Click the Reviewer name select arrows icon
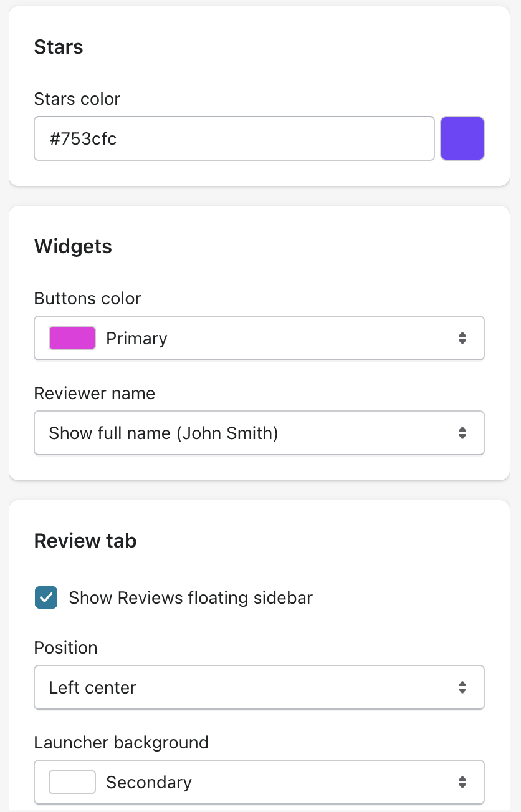The height and width of the screenshot is (812, 521). 462,433
